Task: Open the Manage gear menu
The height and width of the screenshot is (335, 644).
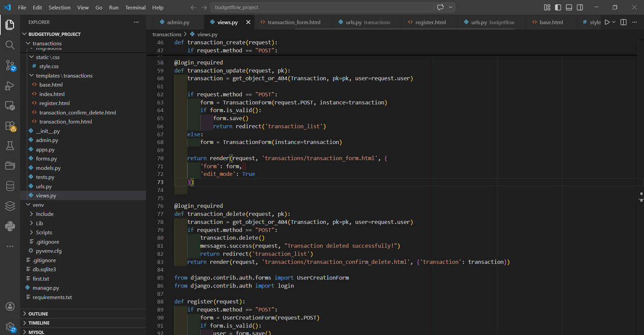Action: pyautogui.click(x=10, y=326)
